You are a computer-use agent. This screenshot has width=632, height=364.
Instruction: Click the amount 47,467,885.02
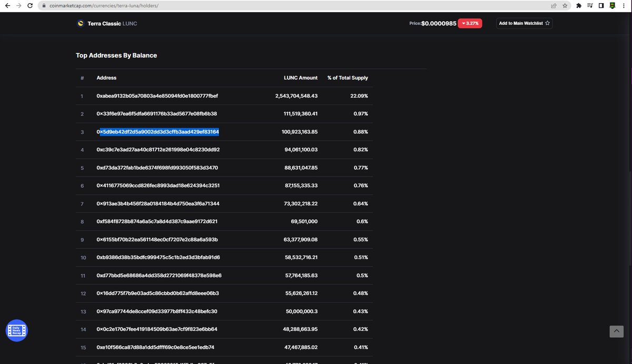click(301, 347)
